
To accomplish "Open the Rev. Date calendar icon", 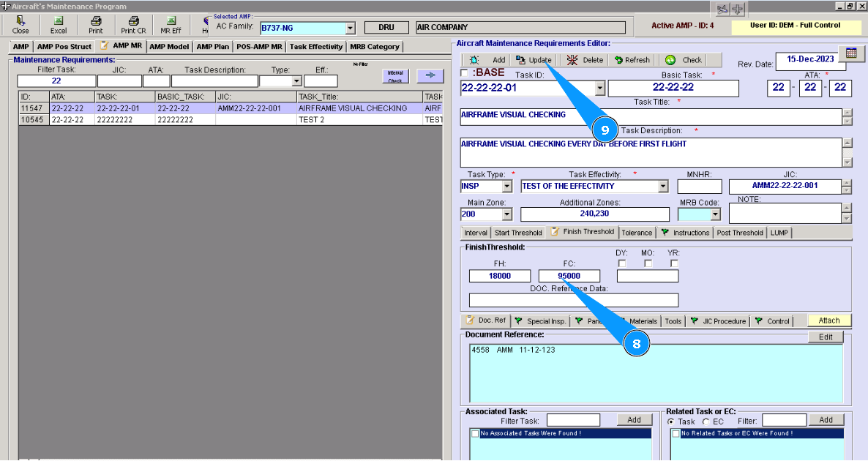I will click(x=851, y=53).
